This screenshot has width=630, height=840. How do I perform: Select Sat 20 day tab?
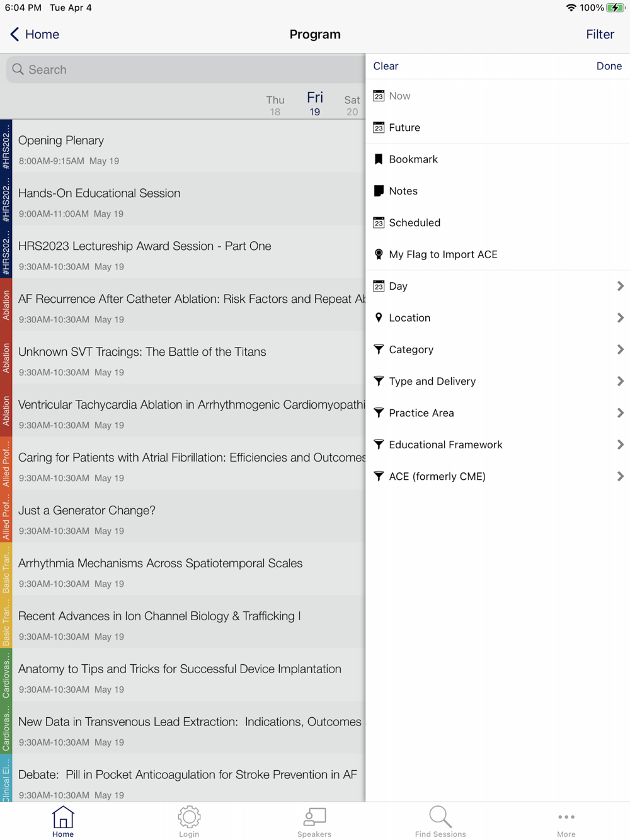(352, 105)
